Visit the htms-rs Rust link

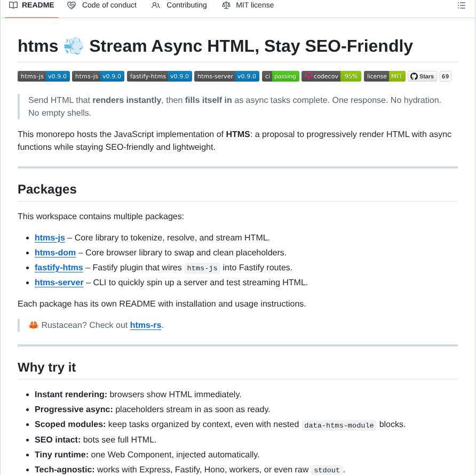(146, 325)
